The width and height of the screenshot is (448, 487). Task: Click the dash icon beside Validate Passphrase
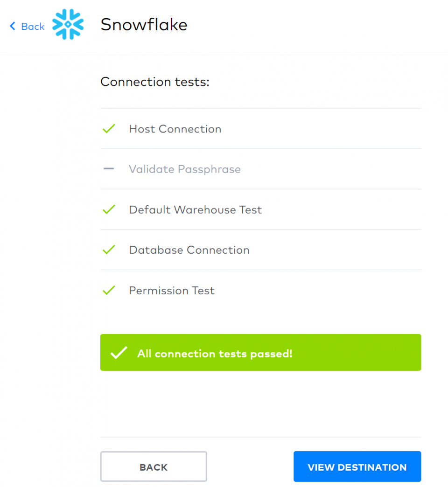click(x=108, y=169)
